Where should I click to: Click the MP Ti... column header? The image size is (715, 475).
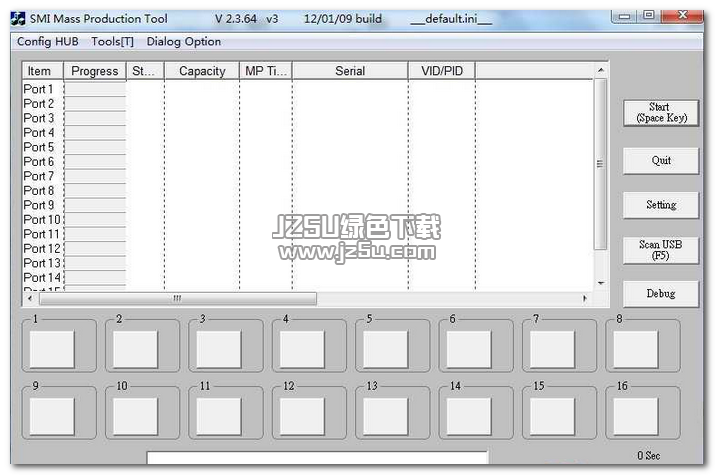pos(266,71)
